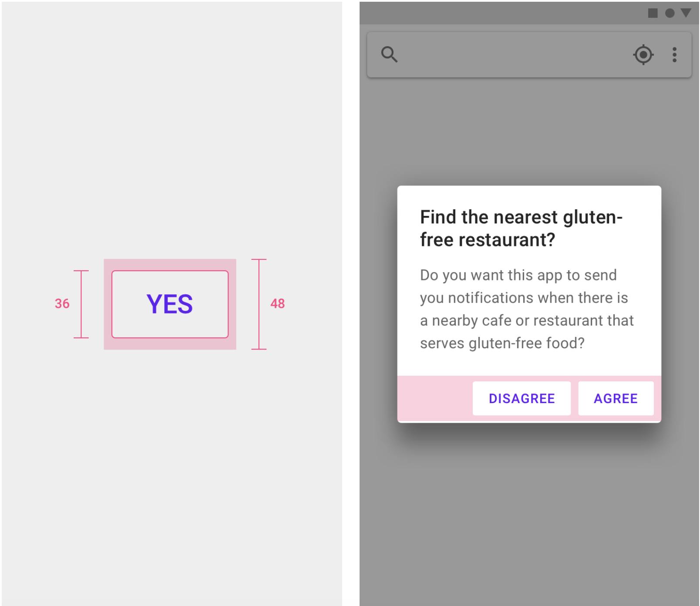This screenshot has height=606, width=700.
Task: Tap the my-location crosshair icon
Action: point(643,55)
